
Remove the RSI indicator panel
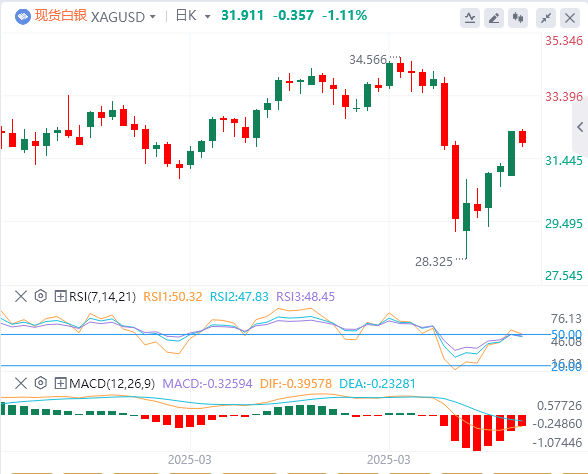[x=21, y=296]
